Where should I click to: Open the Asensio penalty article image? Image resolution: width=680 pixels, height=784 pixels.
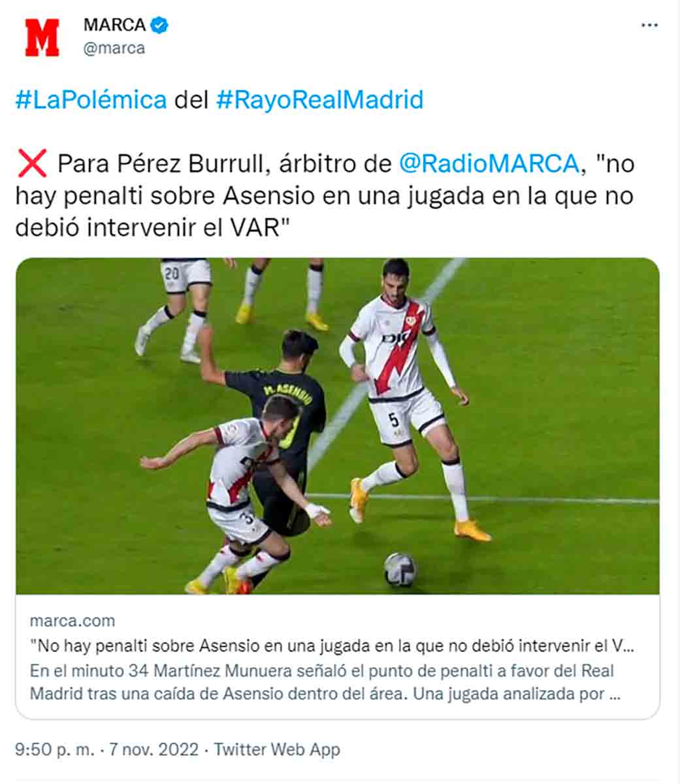338,426
